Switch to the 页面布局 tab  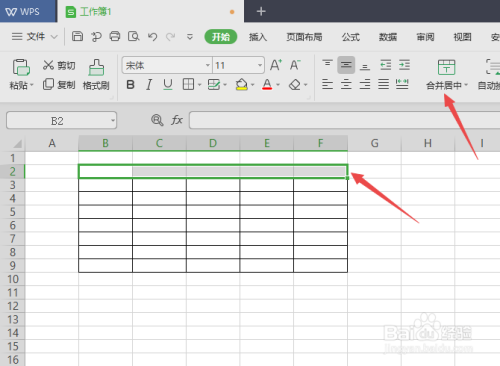(x=304, y=37)
